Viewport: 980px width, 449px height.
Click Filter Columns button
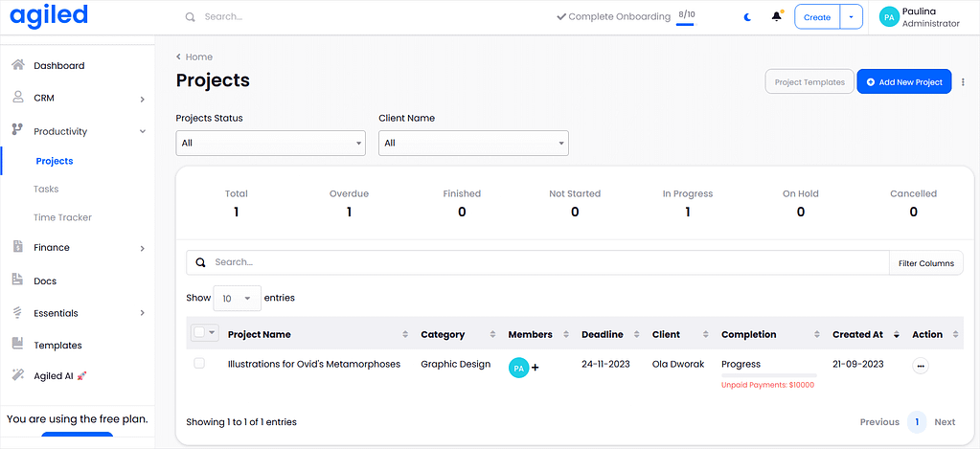click(925, 263)
